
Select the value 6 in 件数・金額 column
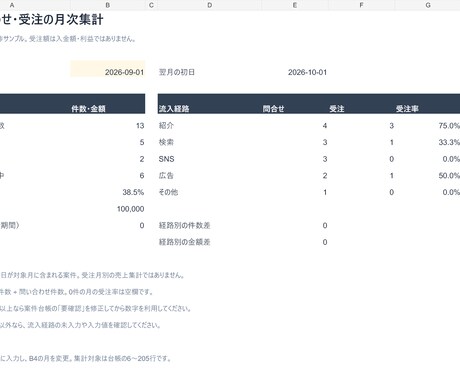coord(142,176)
